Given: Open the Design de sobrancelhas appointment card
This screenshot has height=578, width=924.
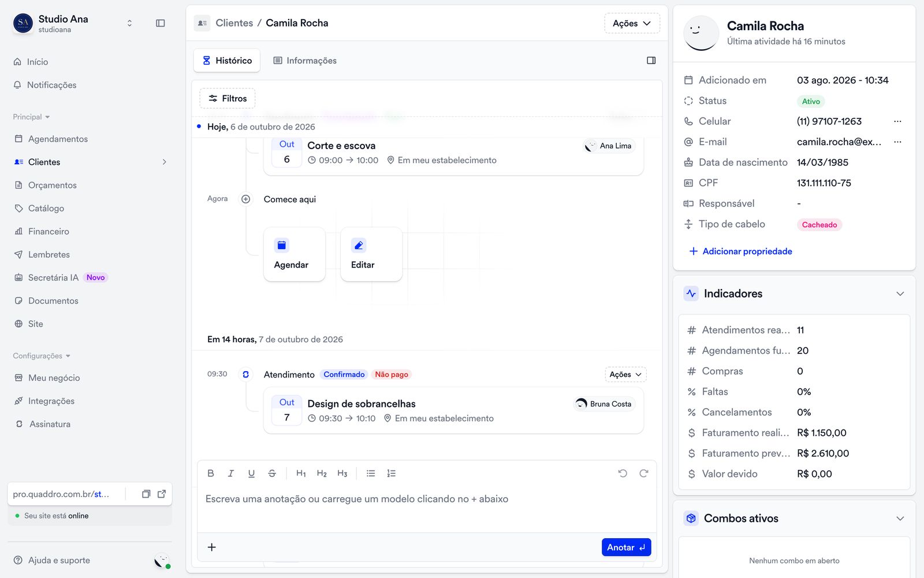Looking at the screenshot, I should 453,411.
